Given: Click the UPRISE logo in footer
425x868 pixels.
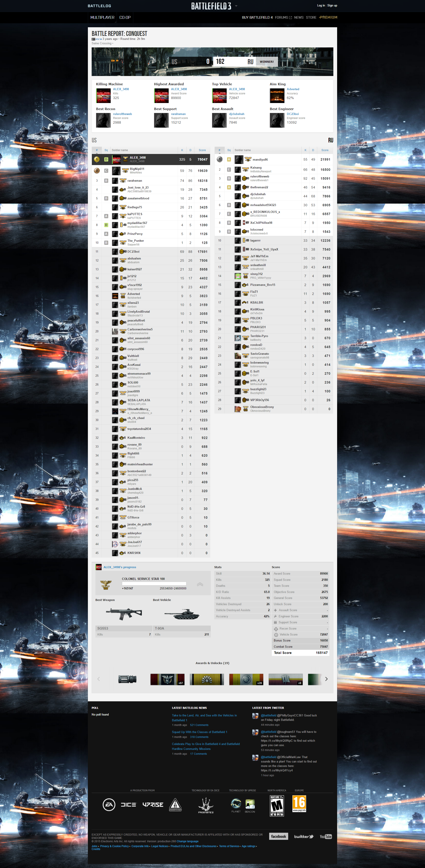Looking at the screenshot, I should pos(153,805).
